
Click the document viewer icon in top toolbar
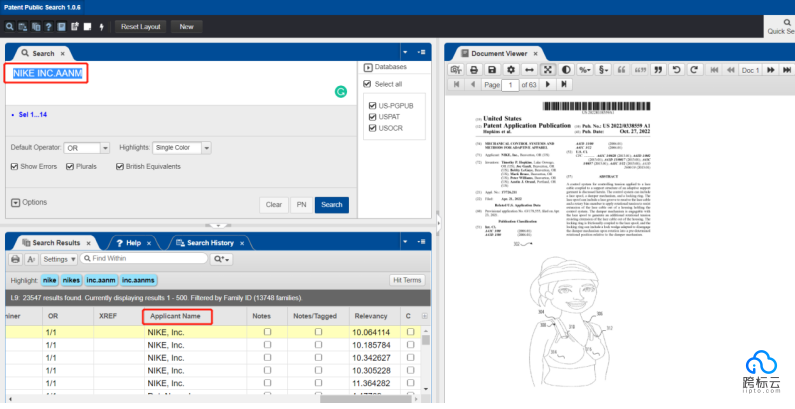pos(61,27)
